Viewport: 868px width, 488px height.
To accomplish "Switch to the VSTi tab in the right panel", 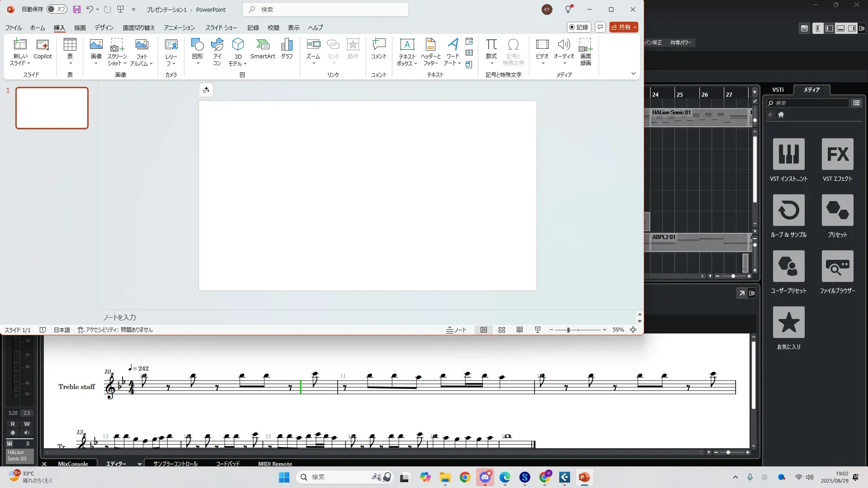I will pyautogui.click(x=778, y=89).
